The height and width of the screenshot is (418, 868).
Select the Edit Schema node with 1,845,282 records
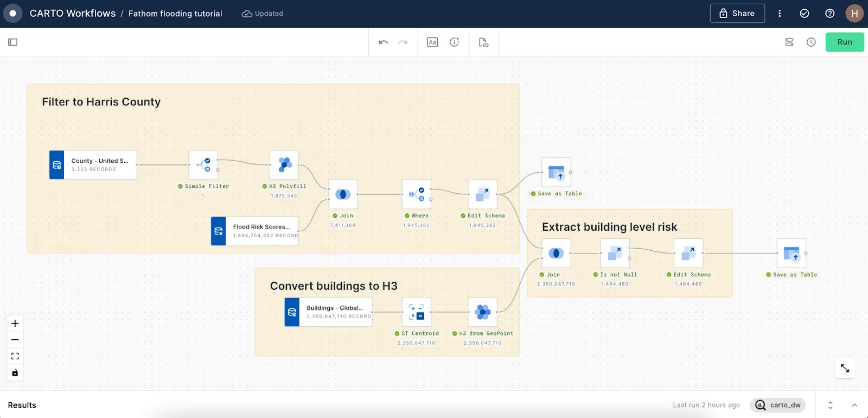coord(483,194)
